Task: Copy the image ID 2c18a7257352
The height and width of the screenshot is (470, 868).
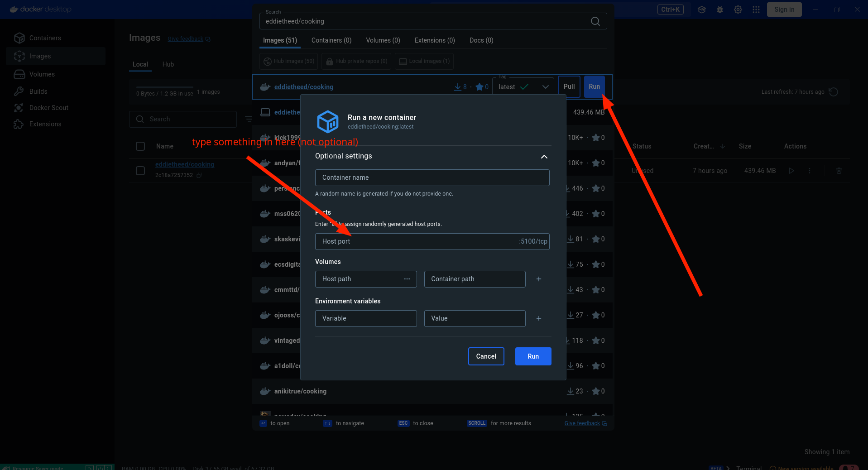Action: coord(199,175)
